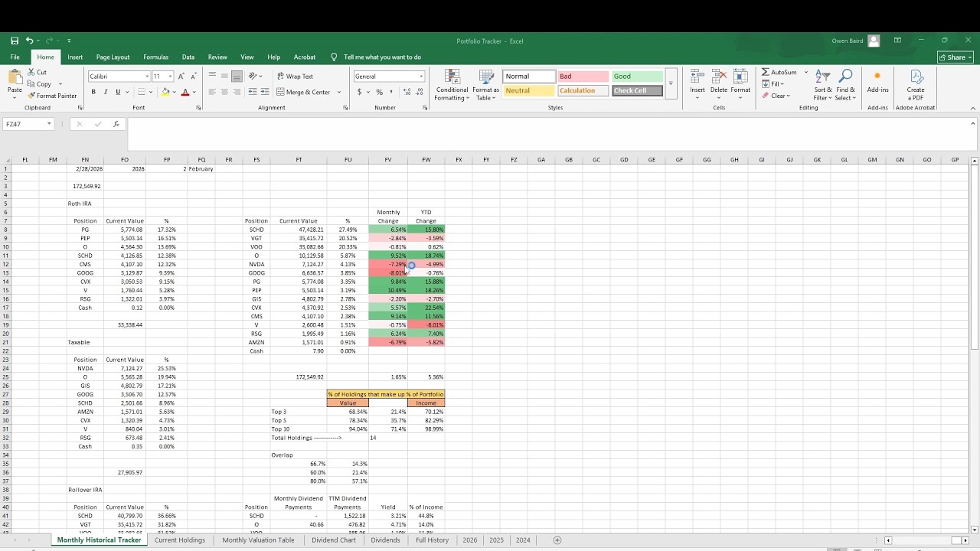Switch to the Formulas tab

pyautogui.click(x=155, y=57)
